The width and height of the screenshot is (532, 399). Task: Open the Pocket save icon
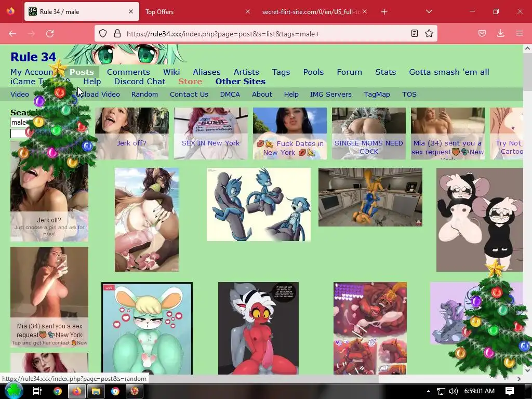(x=482, y=33)
